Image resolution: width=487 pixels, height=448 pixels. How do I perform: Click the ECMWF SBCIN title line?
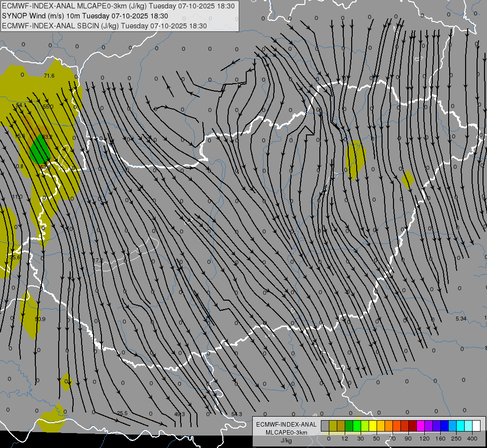click(x=104, y=26)
